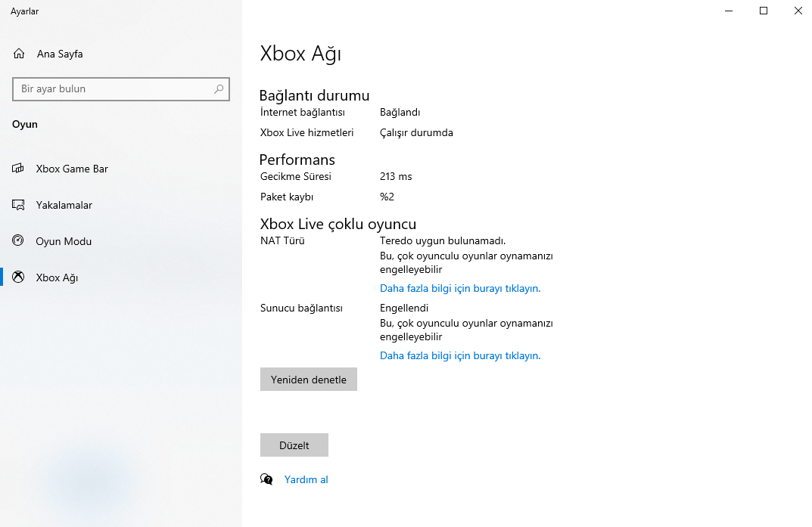
Task: Click the Xbox Ağı Xbox logo icon
Action: pos(18,277)
